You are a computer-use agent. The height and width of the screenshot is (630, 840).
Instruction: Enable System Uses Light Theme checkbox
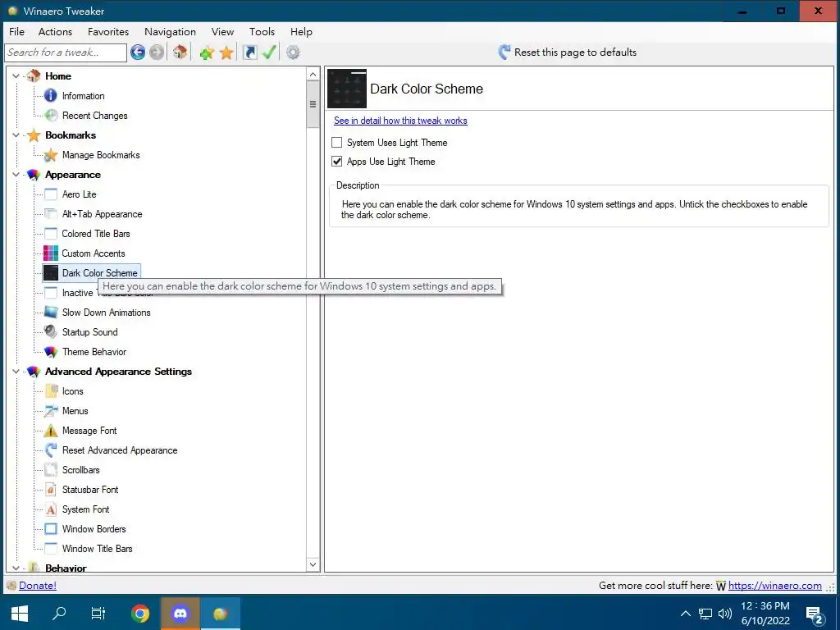point(336,143)
